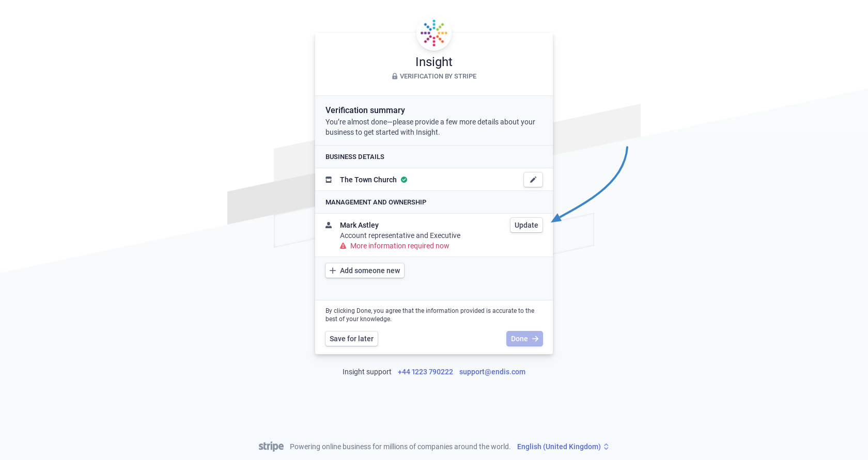The height and width of the screenshot is (460, 868).
Task: Click the More information required now message
Action: click(x=400, y=246)
